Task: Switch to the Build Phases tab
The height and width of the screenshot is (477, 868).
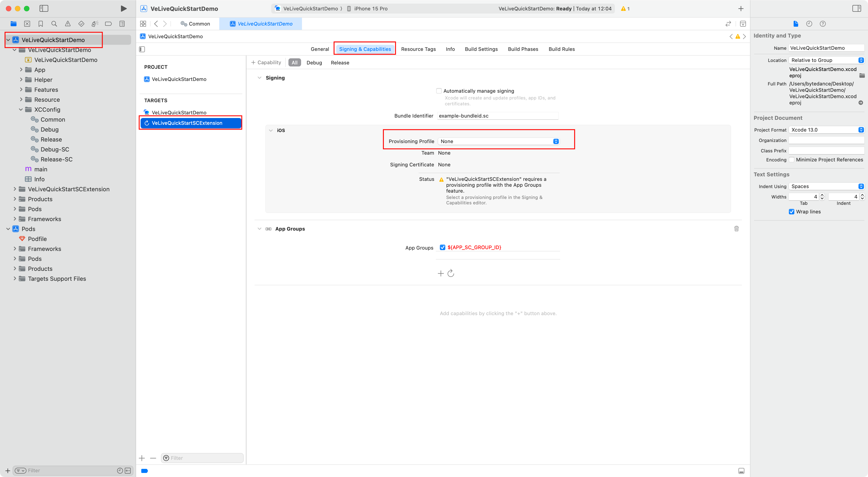Action: tap(523, 49)
